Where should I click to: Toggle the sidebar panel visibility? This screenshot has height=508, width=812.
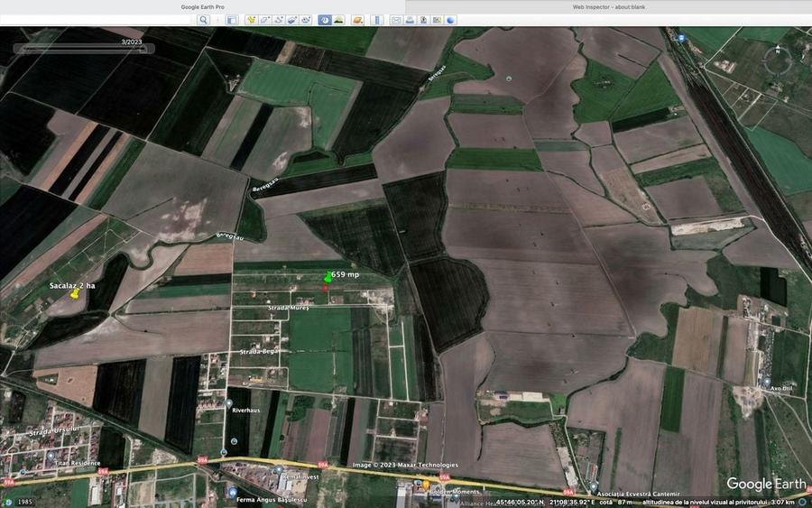231,20
